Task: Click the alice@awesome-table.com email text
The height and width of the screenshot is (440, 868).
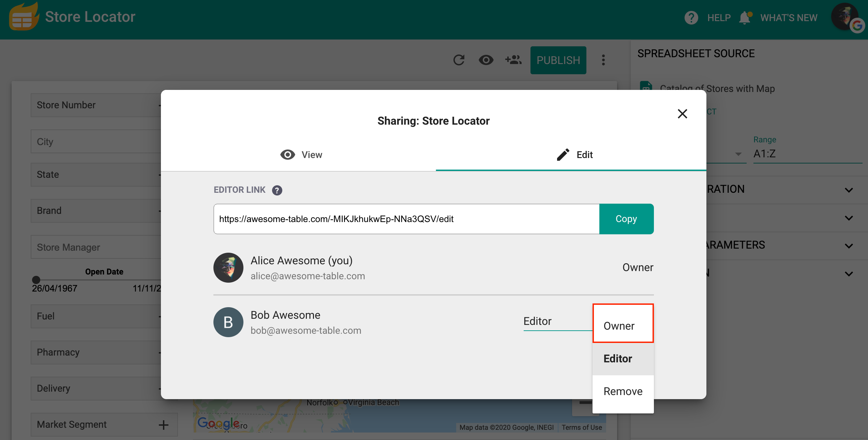Action: click(x=308, y=276)
